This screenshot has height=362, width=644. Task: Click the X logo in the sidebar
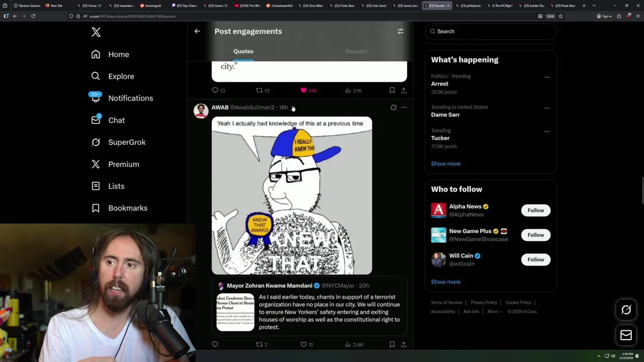[96, 32]
